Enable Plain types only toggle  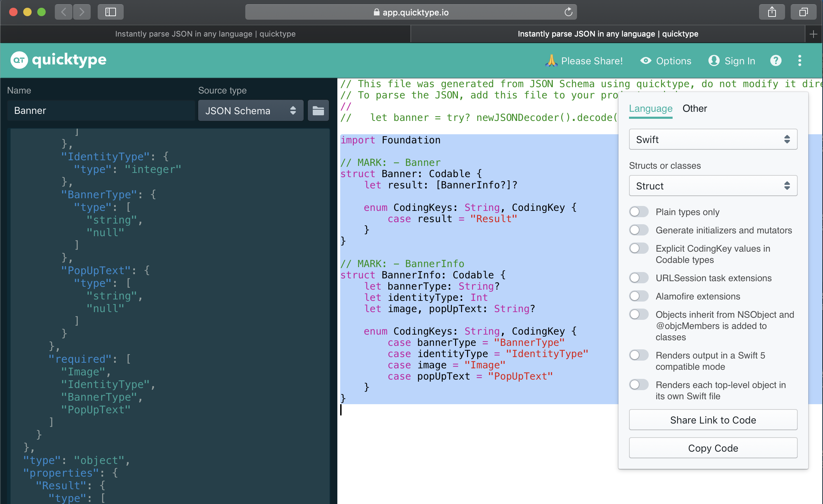[639, 212]
